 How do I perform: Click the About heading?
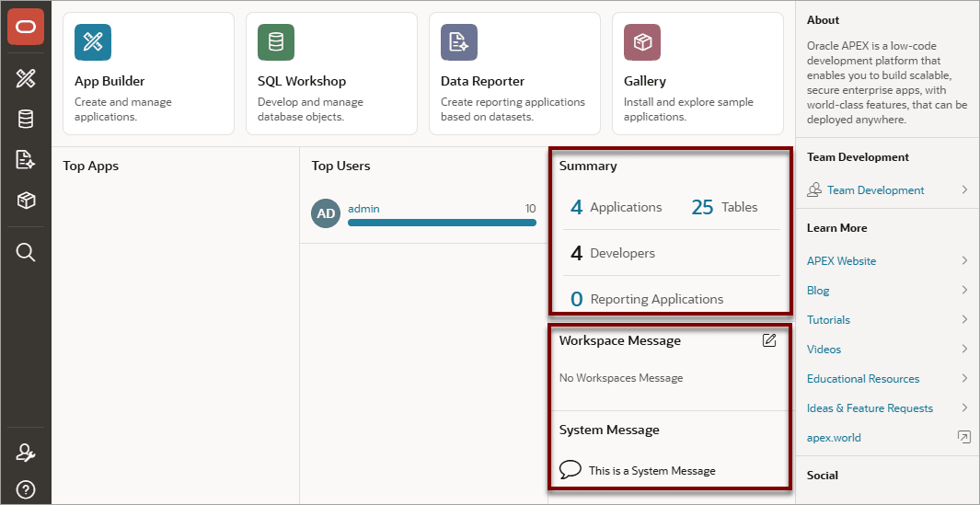pyautogui.click(x=824, y=20)
